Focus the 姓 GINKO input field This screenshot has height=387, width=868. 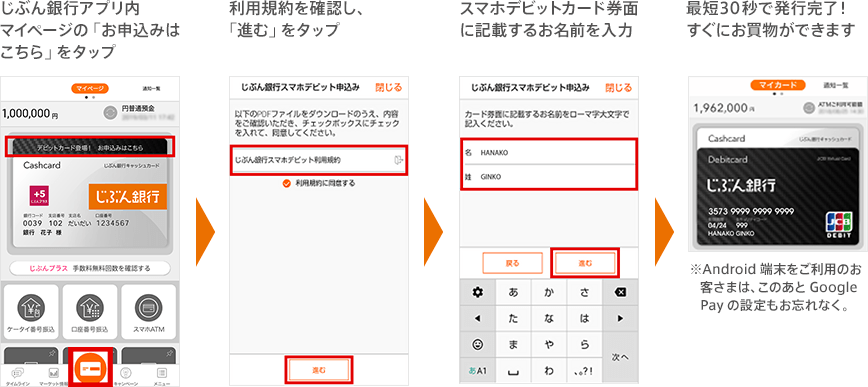click(549, 177)
